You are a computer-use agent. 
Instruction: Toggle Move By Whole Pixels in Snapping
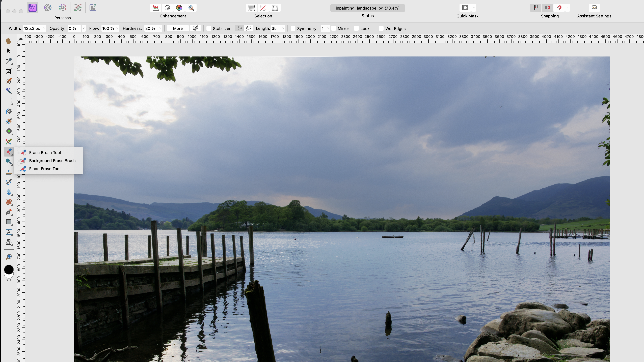[x=548, y=8]
